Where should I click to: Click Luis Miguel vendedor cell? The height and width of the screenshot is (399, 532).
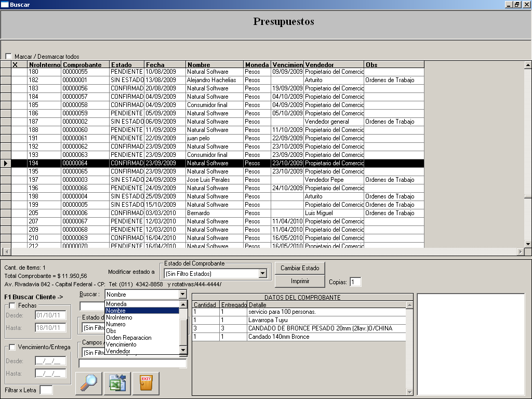point(334,213)
